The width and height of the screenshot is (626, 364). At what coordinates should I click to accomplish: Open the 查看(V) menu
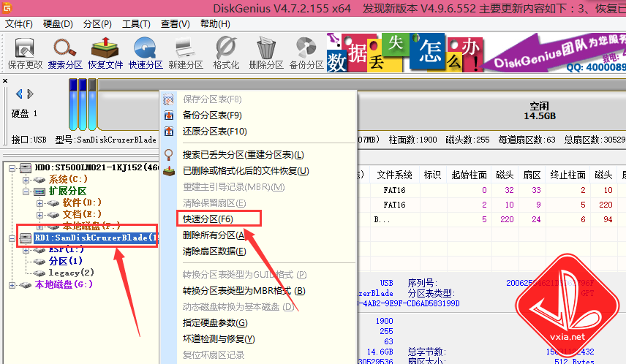point(176,24)
